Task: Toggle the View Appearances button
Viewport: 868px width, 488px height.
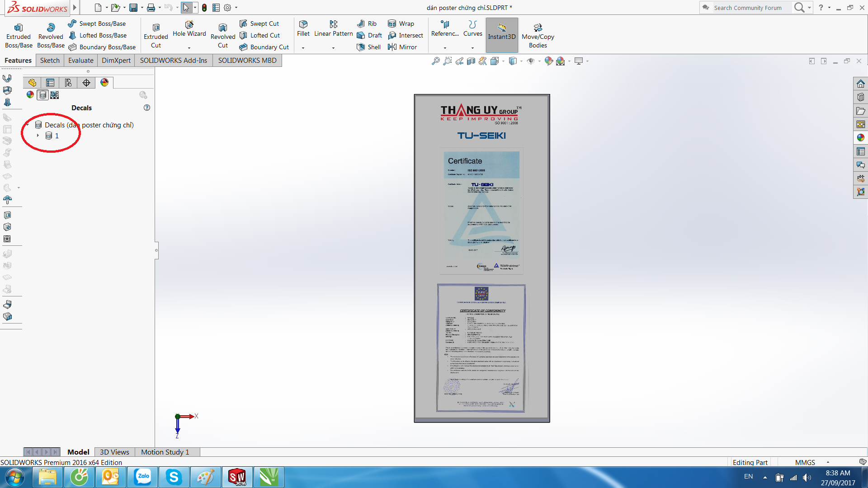Action: click(x=30, y=95)
